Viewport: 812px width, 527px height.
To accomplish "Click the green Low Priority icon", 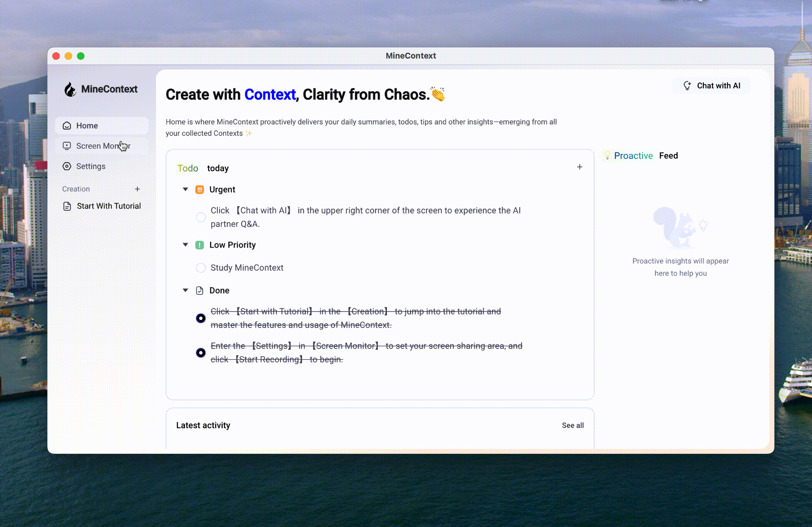I will point(200,245).
